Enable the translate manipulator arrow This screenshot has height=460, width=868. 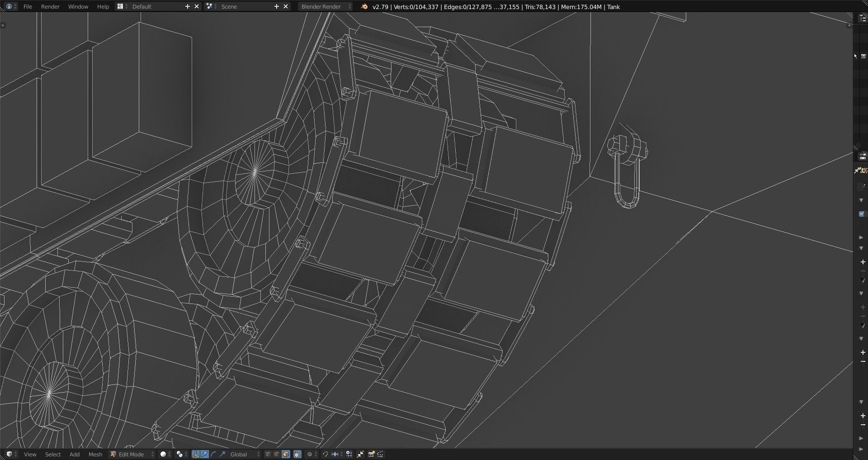click(204, 454)
